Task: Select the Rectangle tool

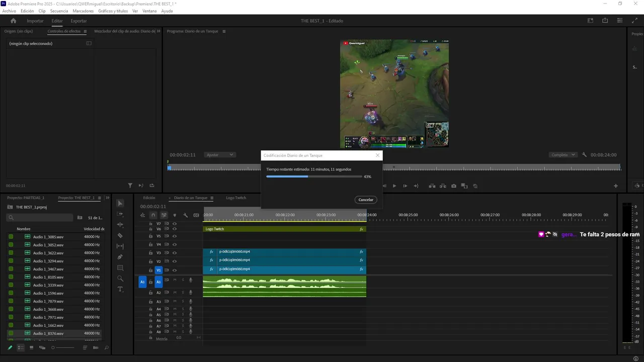Action: point(120,268)
